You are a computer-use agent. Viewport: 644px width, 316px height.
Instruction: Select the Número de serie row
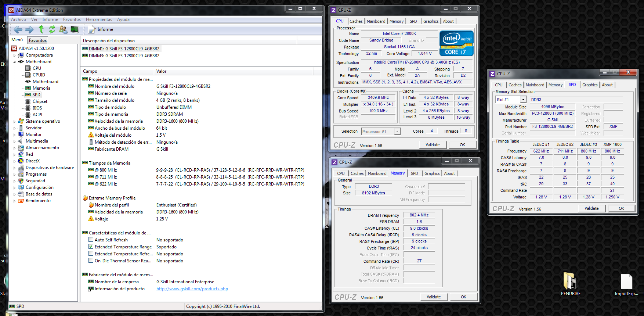click(x=201, y=93)
